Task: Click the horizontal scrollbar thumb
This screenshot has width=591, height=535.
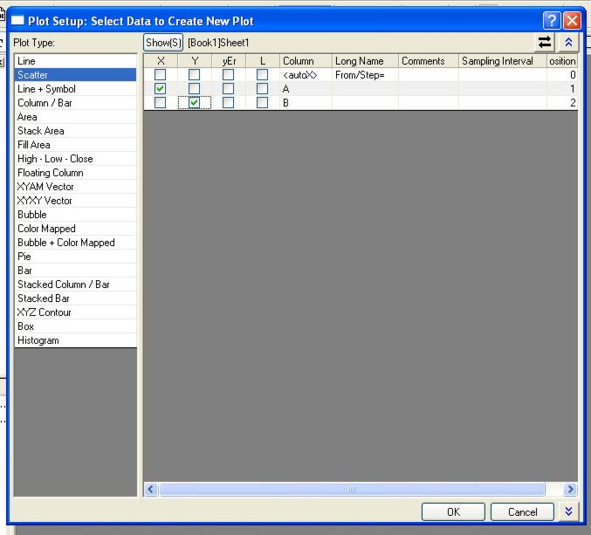Action: tap(352, 489)
